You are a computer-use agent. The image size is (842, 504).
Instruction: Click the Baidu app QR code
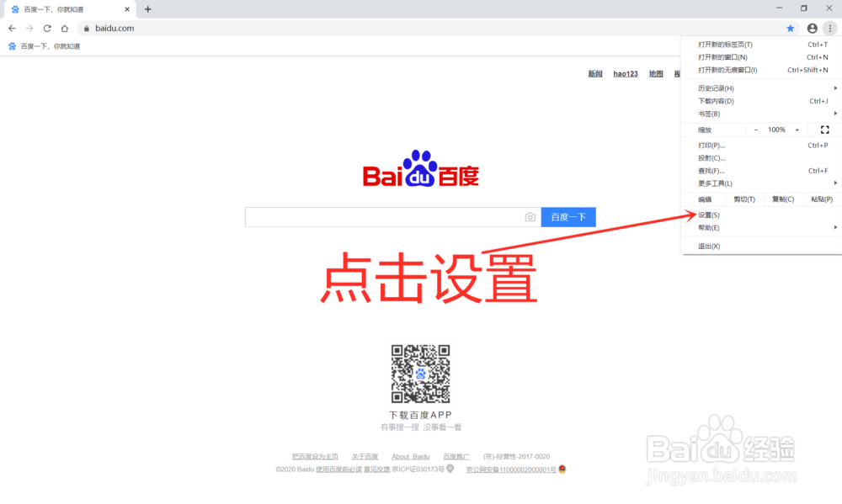[420, 374]
